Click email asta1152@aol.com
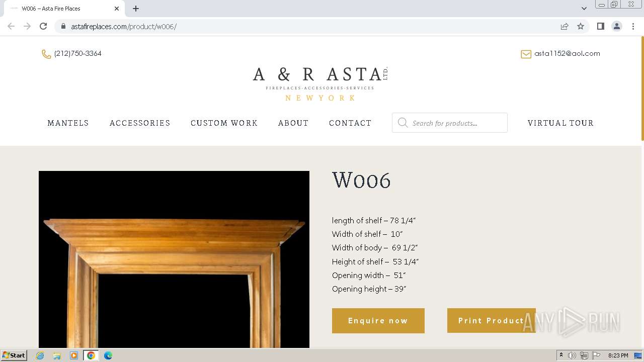Viewport: 644px width, 362px height. point(567,54)
